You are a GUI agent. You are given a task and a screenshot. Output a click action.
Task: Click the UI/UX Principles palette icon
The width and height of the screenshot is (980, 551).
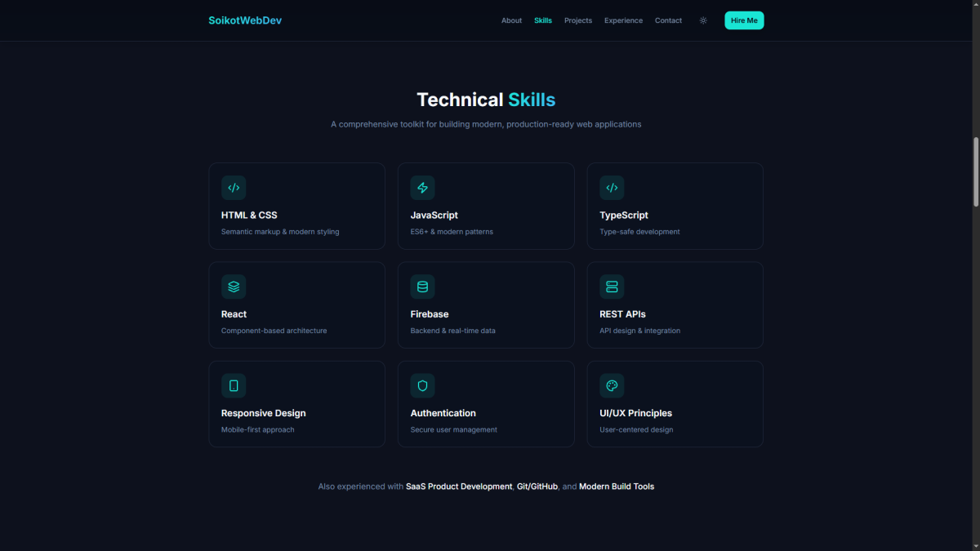pyautogui.click(x=612, y=386)
